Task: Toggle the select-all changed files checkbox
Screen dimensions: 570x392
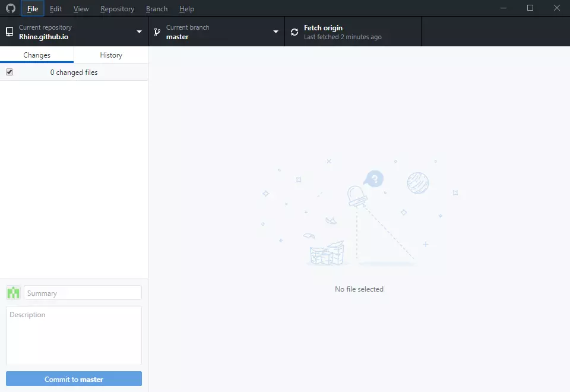Action: (9, 72)
